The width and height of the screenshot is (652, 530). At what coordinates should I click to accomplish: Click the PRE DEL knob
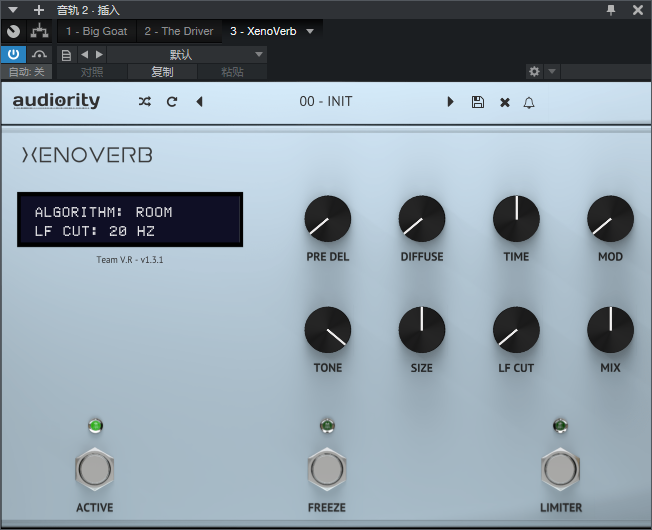click(328, 219)
